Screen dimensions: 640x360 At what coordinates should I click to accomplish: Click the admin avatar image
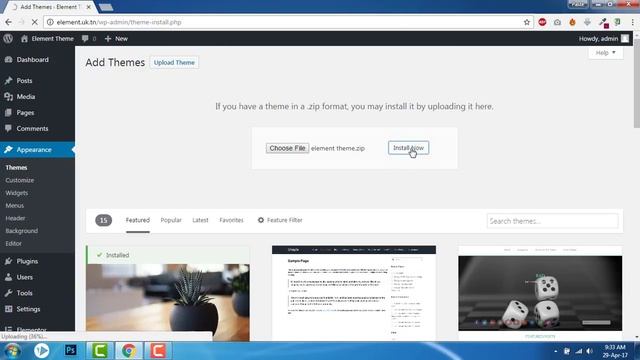(x=625, y=38)
